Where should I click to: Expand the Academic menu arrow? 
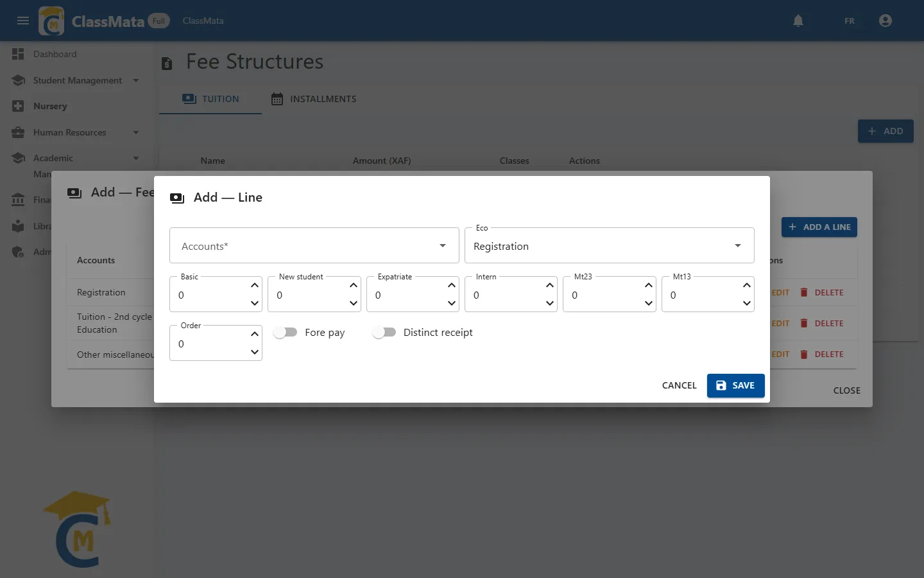point(136,158)
